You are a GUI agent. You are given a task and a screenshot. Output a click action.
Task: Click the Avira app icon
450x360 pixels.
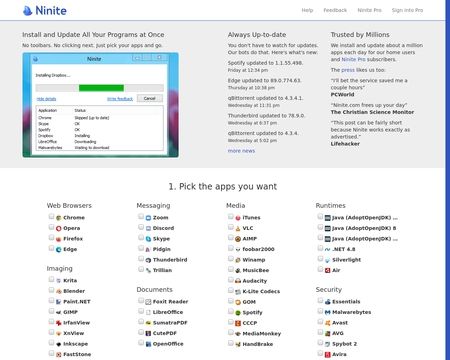[x=328, y=354]
